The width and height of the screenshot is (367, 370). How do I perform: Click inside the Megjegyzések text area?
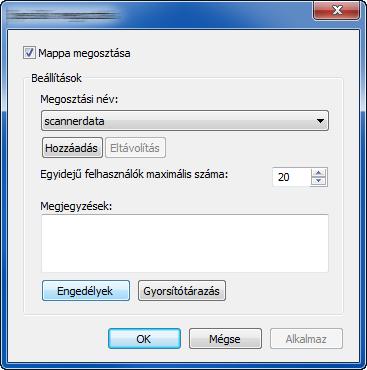point(185,243)
